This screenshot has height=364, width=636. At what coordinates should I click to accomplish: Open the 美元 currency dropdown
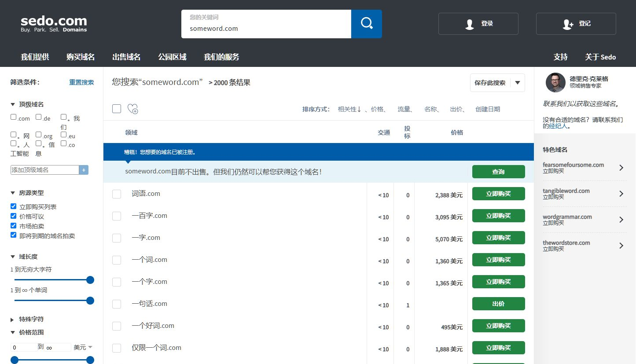pyautogui.click(x=83, y=347)
